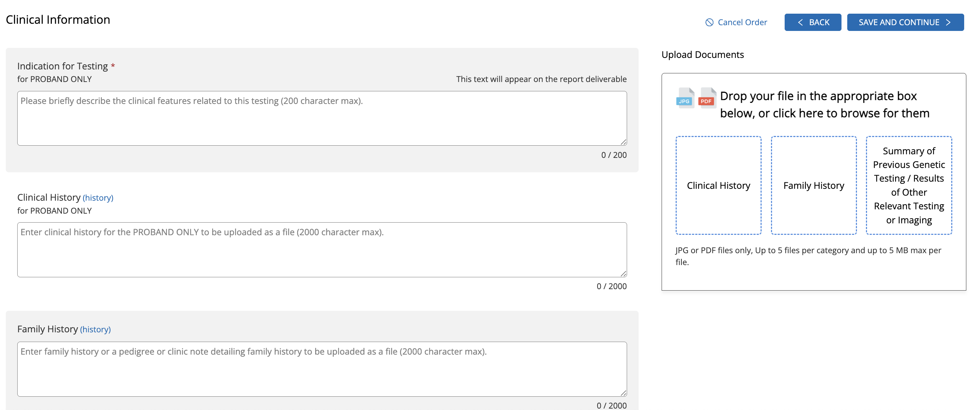Grab the resize handle of Indication for Testing textarea

point(623,142)
